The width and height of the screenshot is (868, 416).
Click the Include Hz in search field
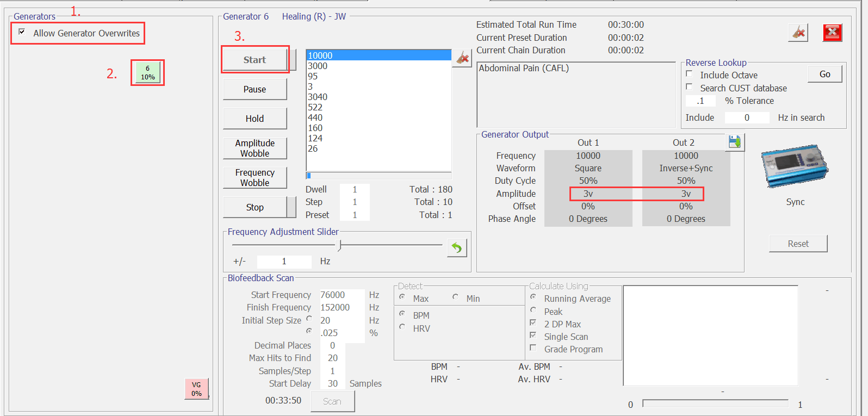click(747, 117)
